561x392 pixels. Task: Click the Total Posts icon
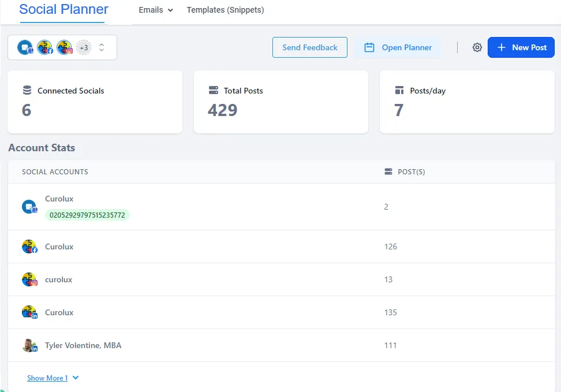[x=213, y=90]
